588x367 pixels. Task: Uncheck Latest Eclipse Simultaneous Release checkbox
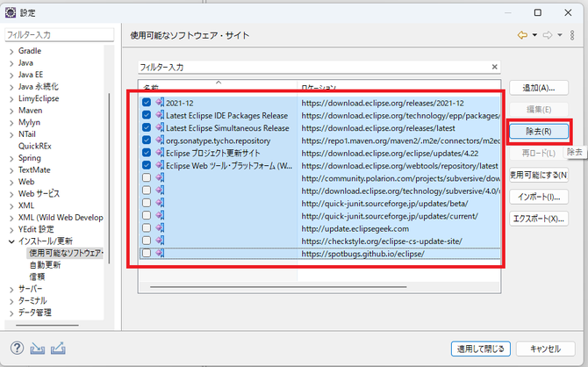(147, 127)
